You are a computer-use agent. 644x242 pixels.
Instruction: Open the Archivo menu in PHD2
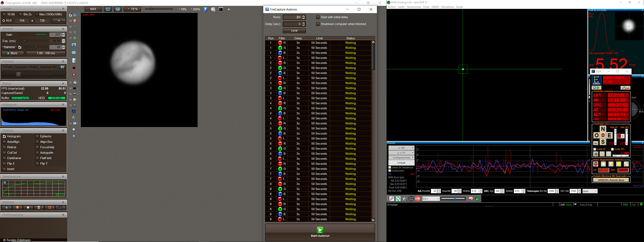[392, 7]
